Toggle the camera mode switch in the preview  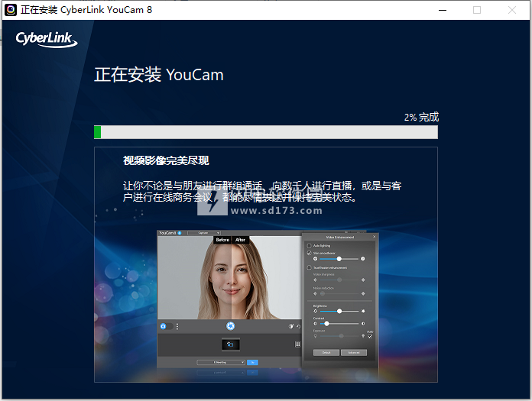pyautogui.click(x=167, y=326)
